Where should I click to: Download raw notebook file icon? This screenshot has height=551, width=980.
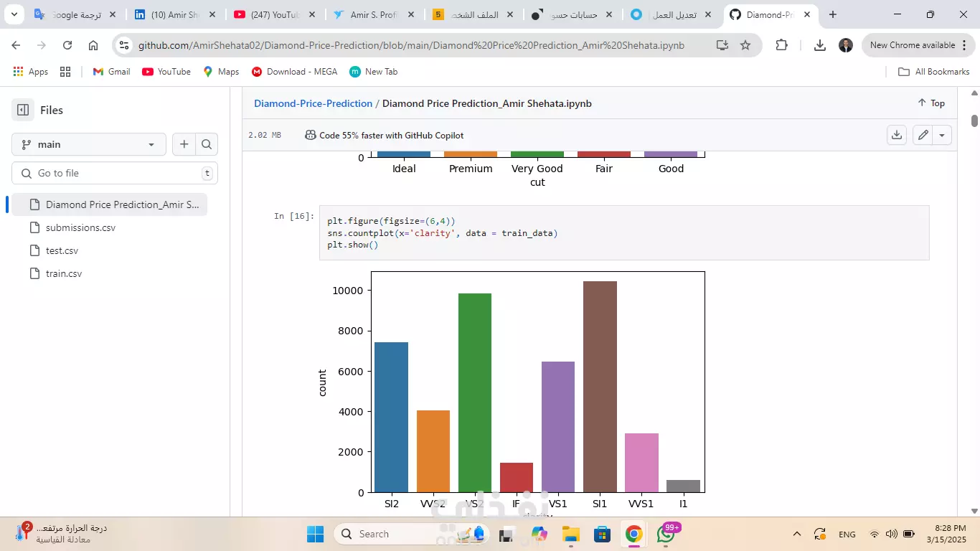point(897,135)
